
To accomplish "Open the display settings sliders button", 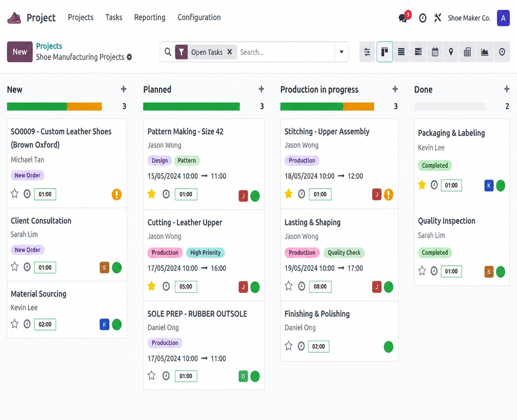I will (x=367, y=52).
